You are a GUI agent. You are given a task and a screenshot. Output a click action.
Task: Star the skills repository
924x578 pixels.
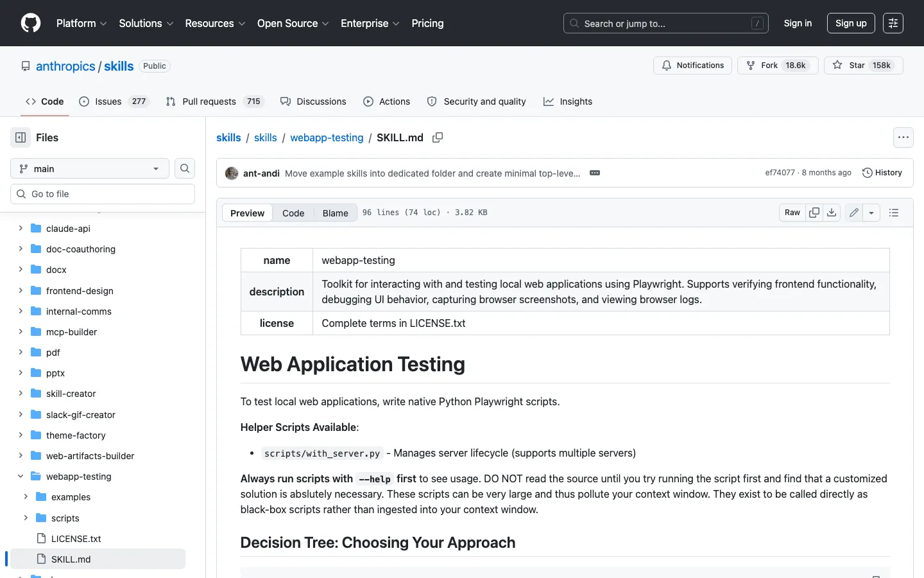pos(864,66)
